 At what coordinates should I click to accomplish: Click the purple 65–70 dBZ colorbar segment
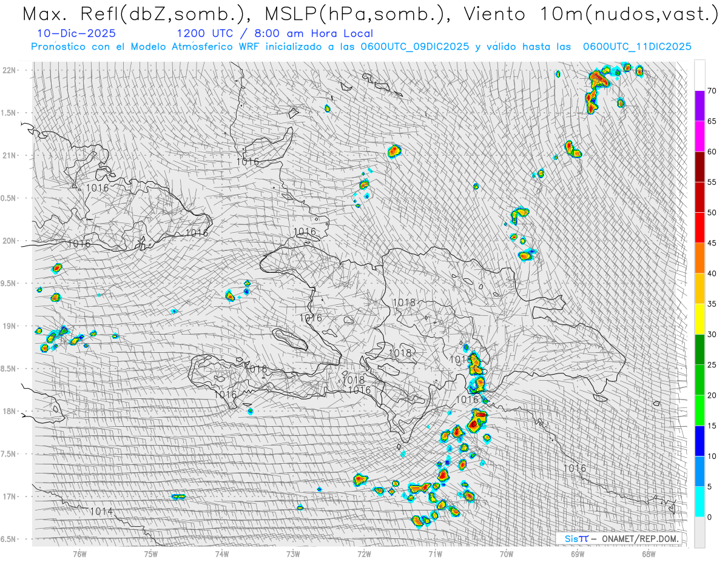click(699, 106)
